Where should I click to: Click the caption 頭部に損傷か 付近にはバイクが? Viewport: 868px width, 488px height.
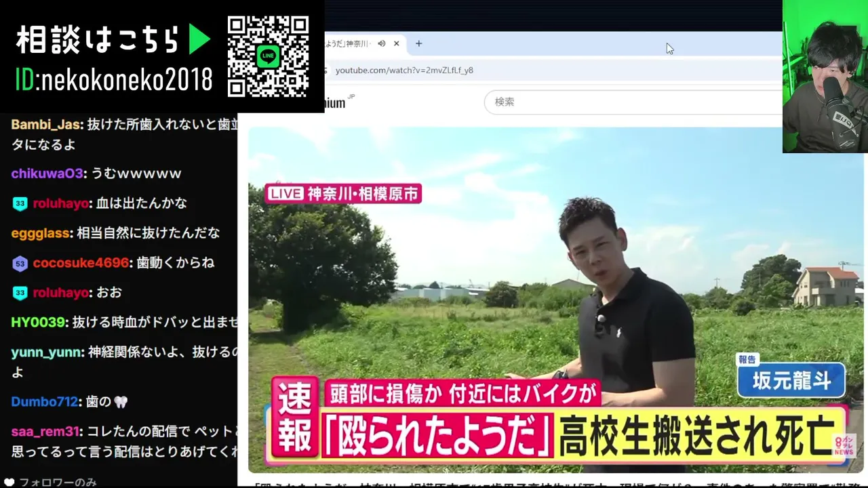[x=462, y=394]
